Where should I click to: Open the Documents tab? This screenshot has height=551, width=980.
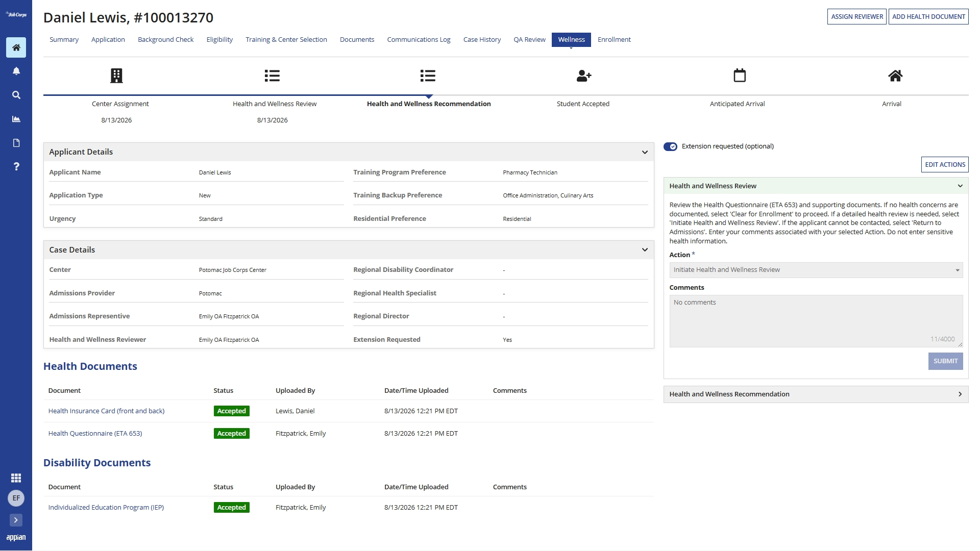(x=357, y=40)
